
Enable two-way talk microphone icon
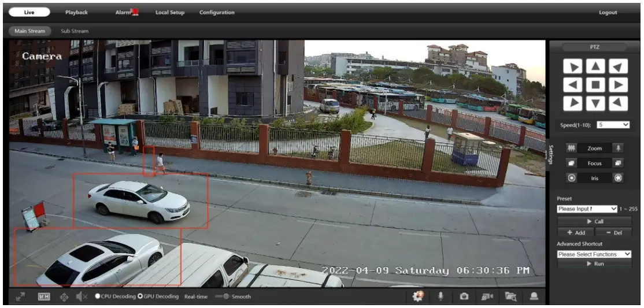[x=441, y=296]
